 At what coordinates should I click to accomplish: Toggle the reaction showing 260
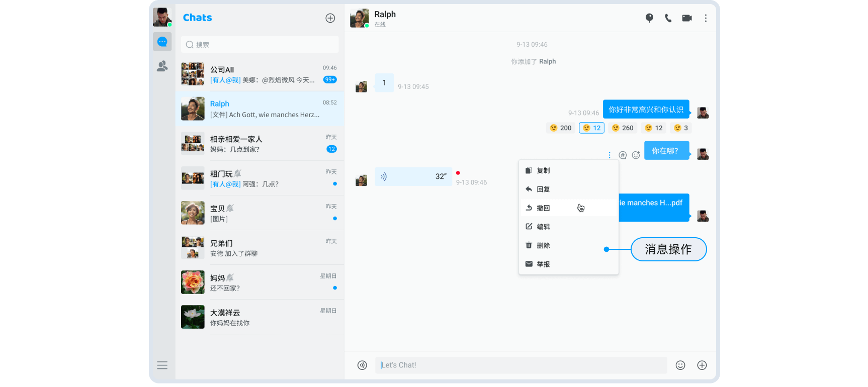pos(623,128)
